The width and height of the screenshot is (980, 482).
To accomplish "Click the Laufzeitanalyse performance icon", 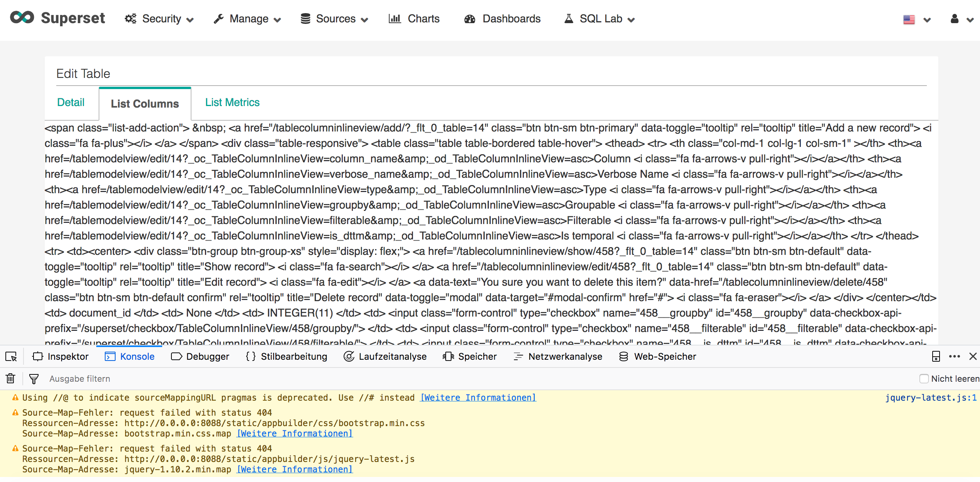I will click(x=349, y=356).
